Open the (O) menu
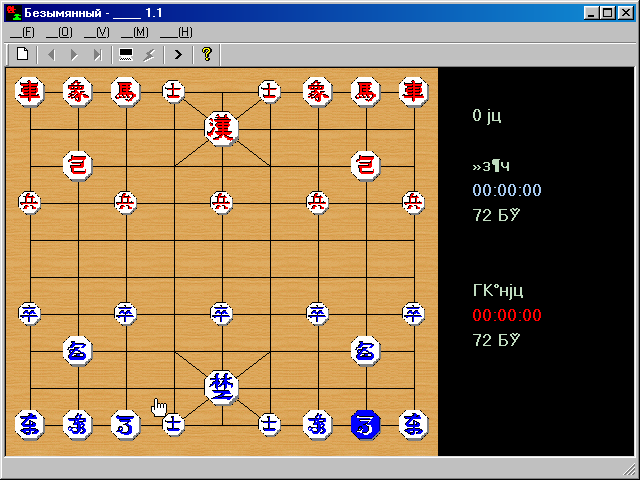The height and width of the screenshot is (480, 640). (59, 32)
